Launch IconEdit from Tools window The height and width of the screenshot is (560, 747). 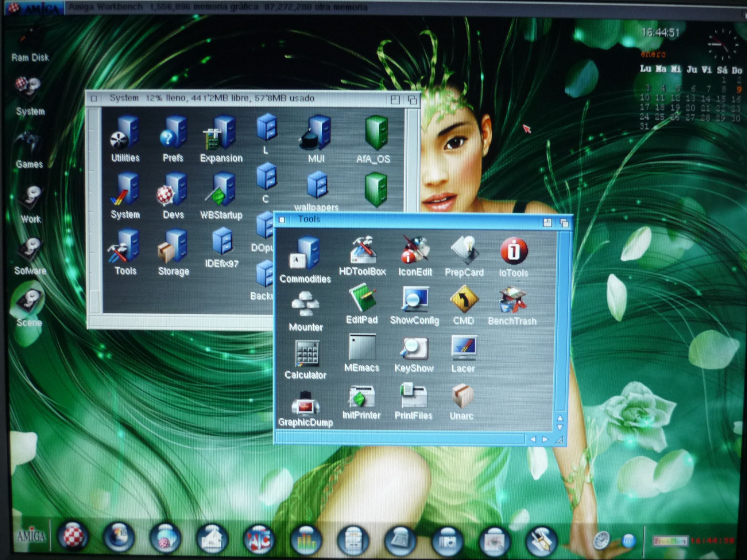pyautogui.click(x=415, y=251)
